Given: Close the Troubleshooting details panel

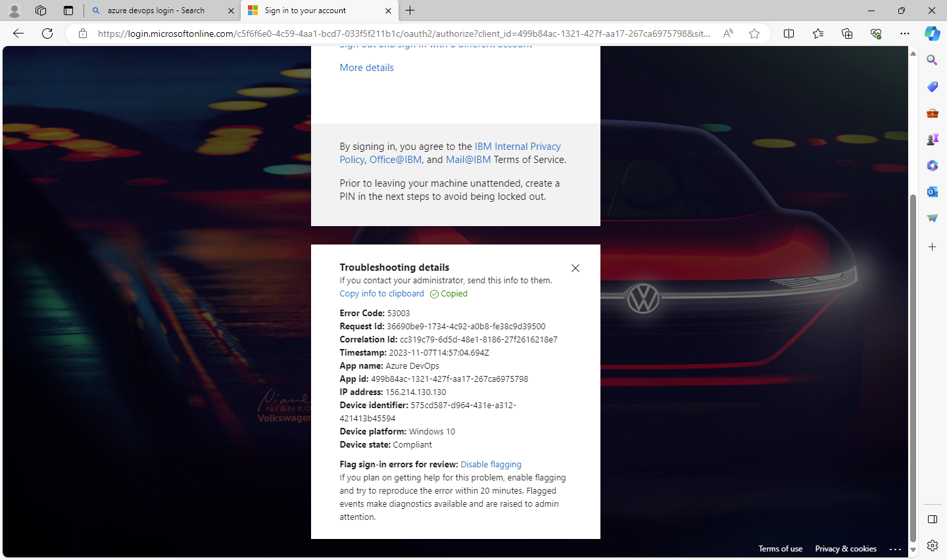Looking at the screenshot, I should [575, 268].
